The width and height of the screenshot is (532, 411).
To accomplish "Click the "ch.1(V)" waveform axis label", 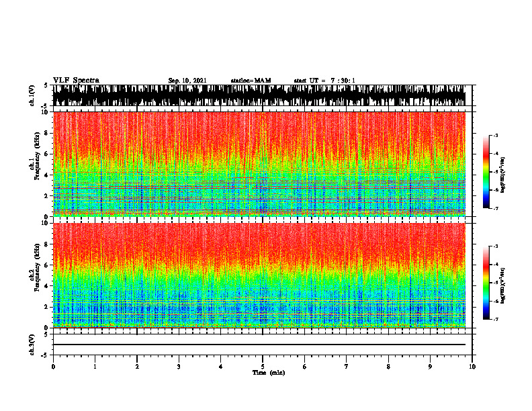I will (x=32, y=95).
